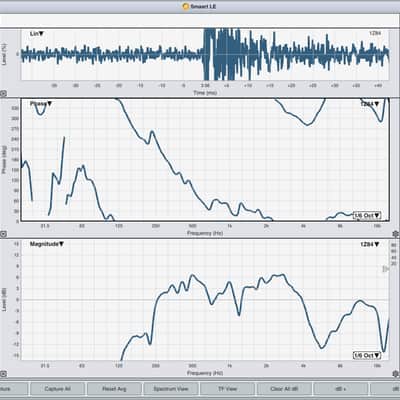Viewport: 400px width, 400px height.
Task: Open the trace selector dropdown in phase plot
Action: point(370,104)
